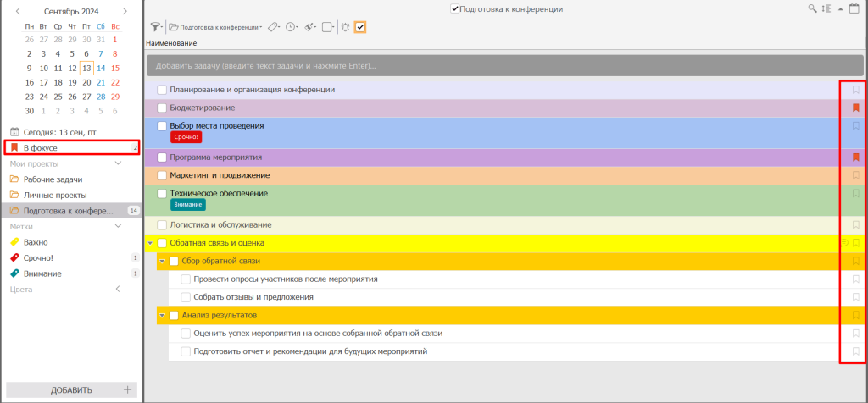Mark Маркетинг и продвижение task as done

tap(162, 175)
